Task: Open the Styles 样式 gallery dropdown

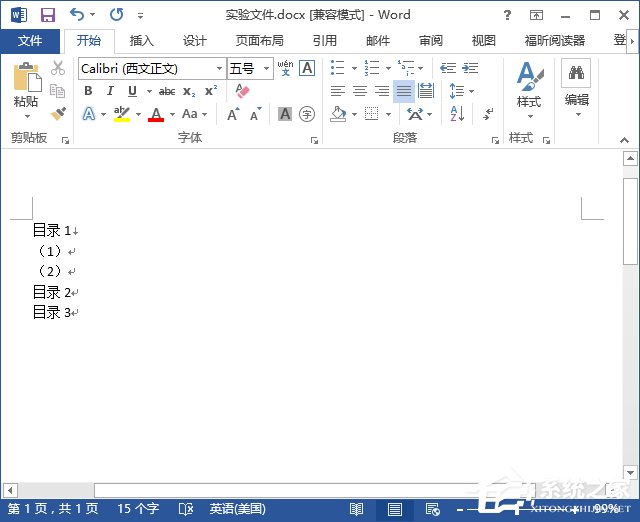Action: 528,90
